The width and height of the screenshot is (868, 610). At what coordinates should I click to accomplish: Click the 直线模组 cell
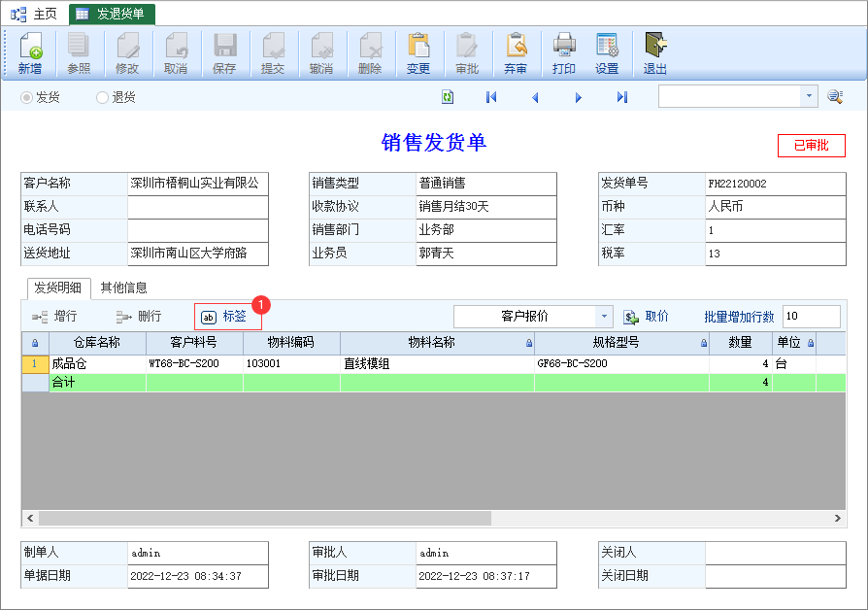(437, 364)
